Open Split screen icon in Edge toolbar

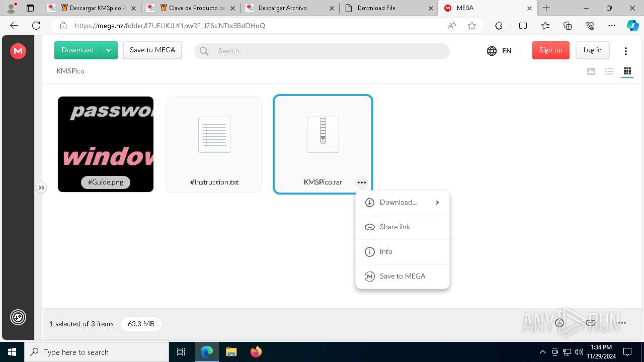point(523,26)
